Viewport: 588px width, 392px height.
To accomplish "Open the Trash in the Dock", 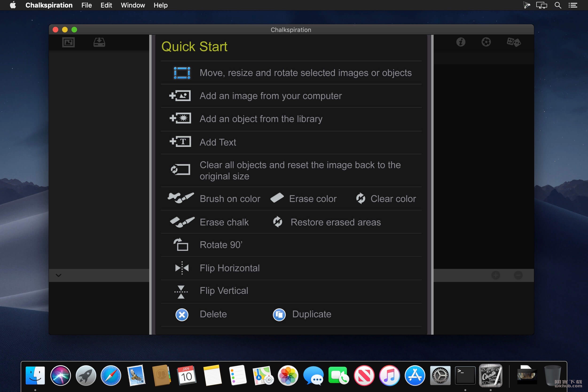I will tap(553, 375).
